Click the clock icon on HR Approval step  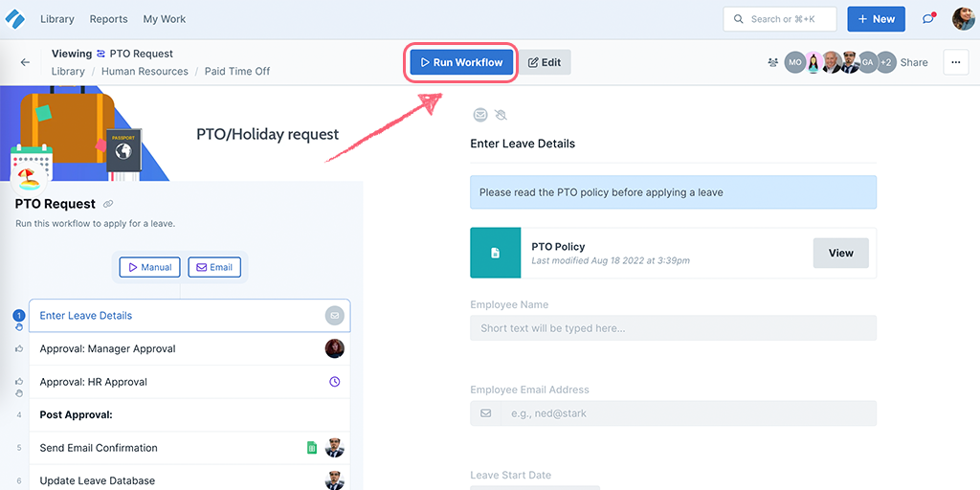point(334,381)
